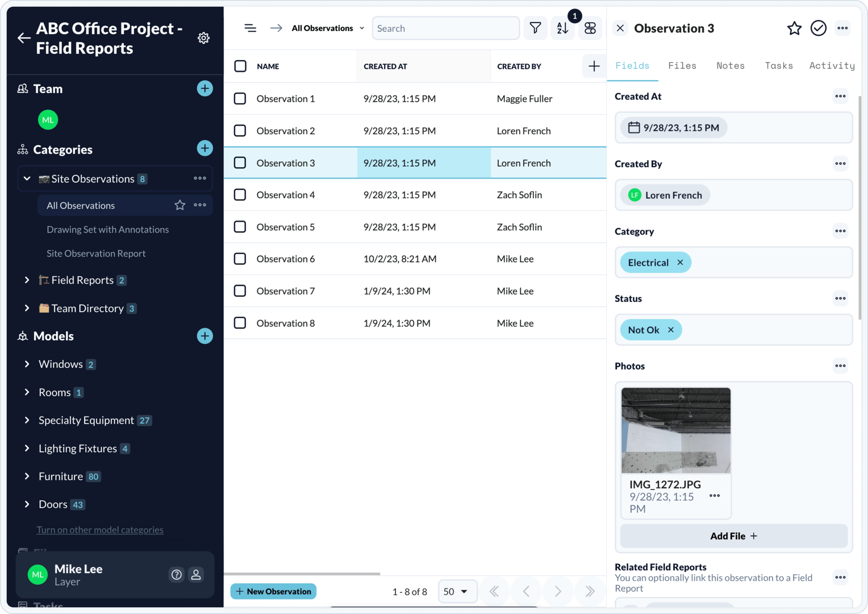Open the filter funnel icon
This screenshot has width=868, height=614.
coord(535,28)
